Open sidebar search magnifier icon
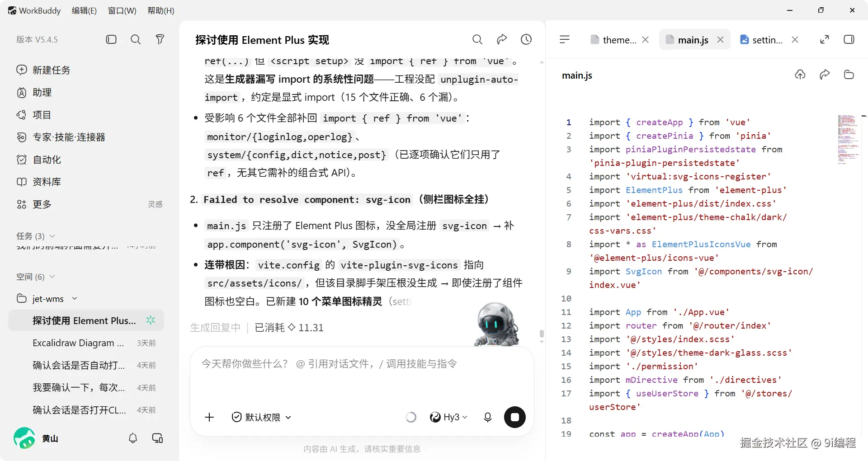The width and height of the screenshot is (868, 461). click(x=136, y=39)
